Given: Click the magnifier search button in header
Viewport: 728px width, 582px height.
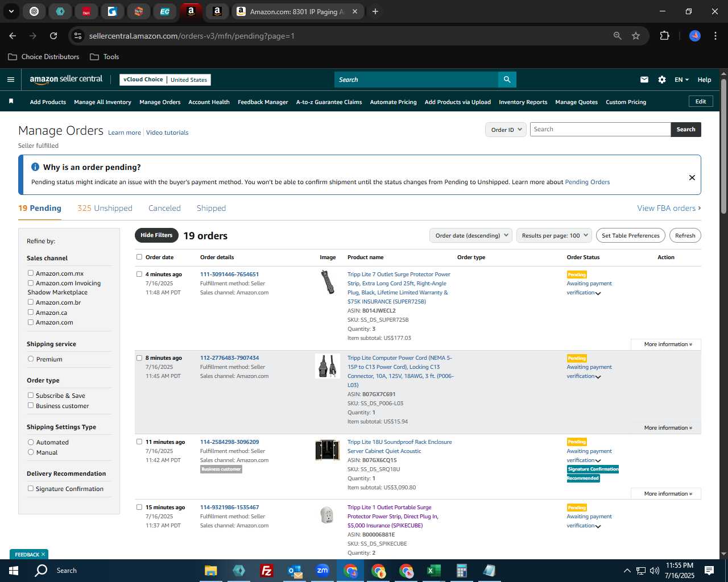Looking at the screenshot, I should click(x=507, y=80).
